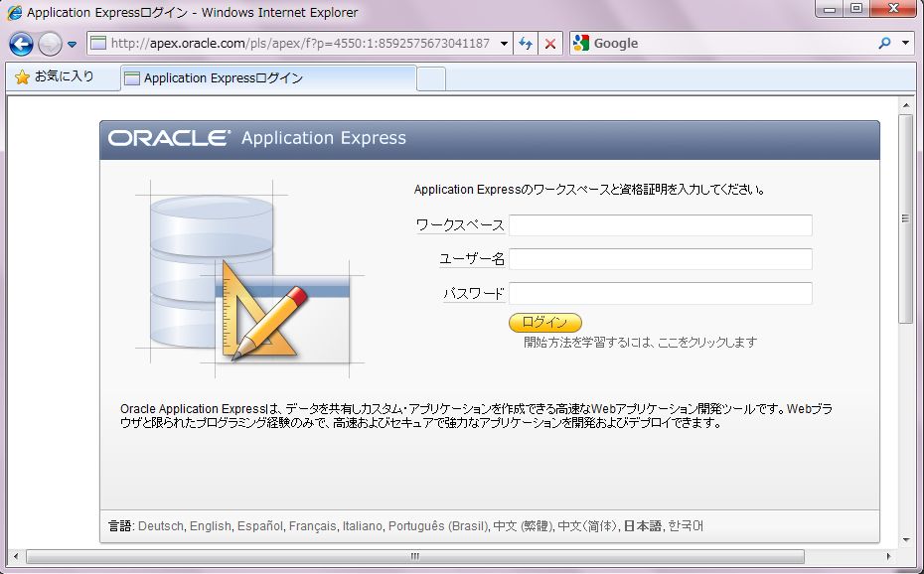Screen dimensions: 924x574
Task: Switch language to 中文 (繁體)
Action: coord(523,525)
